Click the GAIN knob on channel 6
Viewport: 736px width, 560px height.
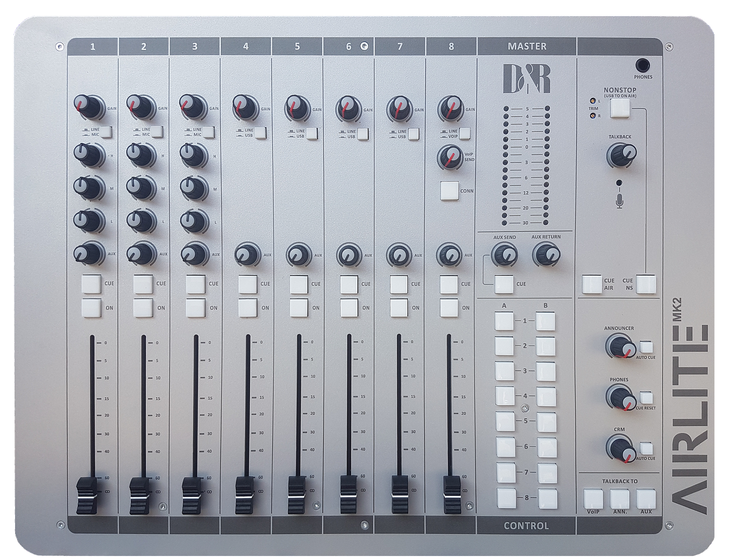(348, 108)
